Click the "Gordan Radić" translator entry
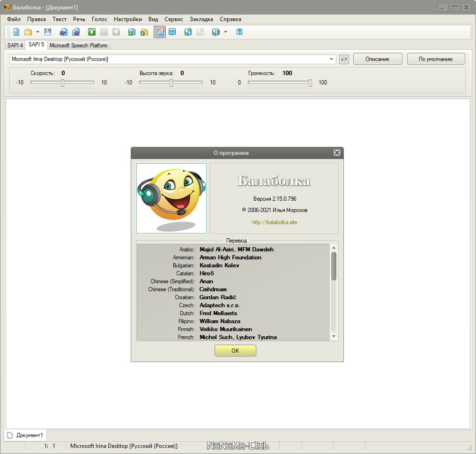This screenshot has height=454, width=476. click(x=218, y=297)
